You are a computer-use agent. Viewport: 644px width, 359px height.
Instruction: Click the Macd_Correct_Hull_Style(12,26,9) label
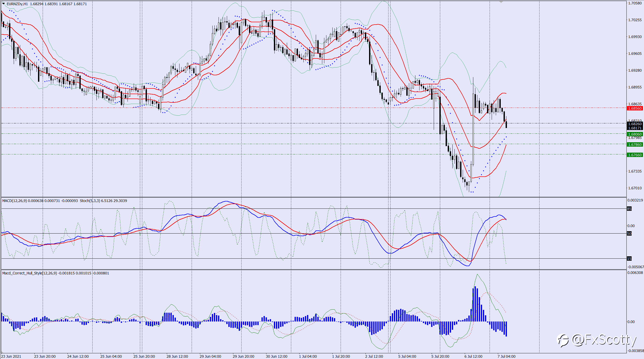pos(29,273)
